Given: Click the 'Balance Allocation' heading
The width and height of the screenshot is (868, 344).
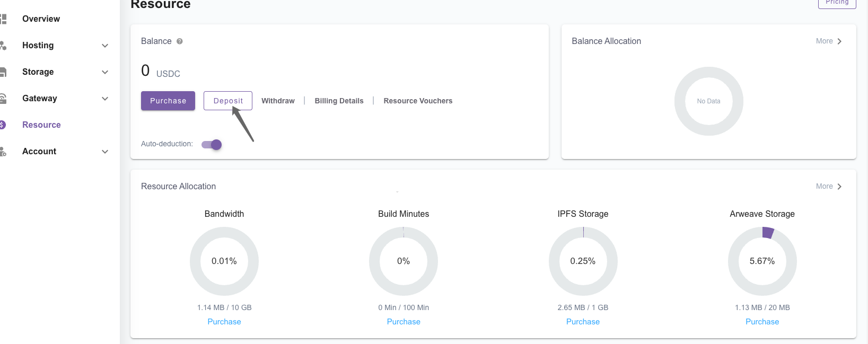Looking at the screenshot, I should (606, 41).
